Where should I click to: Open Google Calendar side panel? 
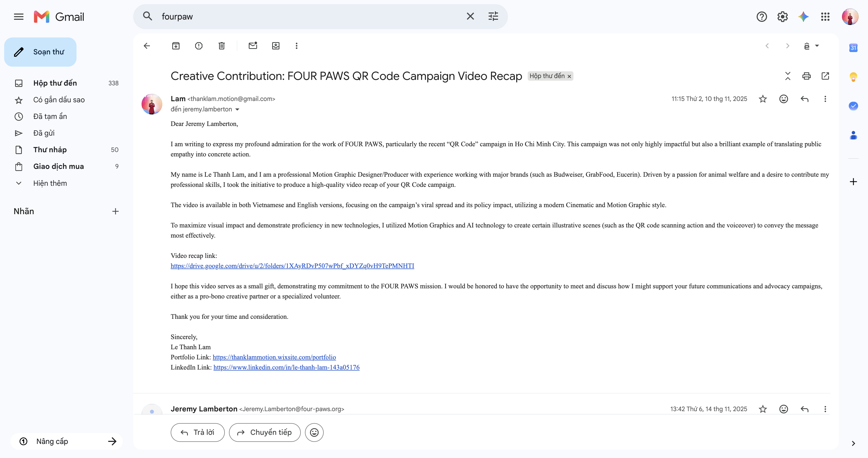(x=853, y=48)
